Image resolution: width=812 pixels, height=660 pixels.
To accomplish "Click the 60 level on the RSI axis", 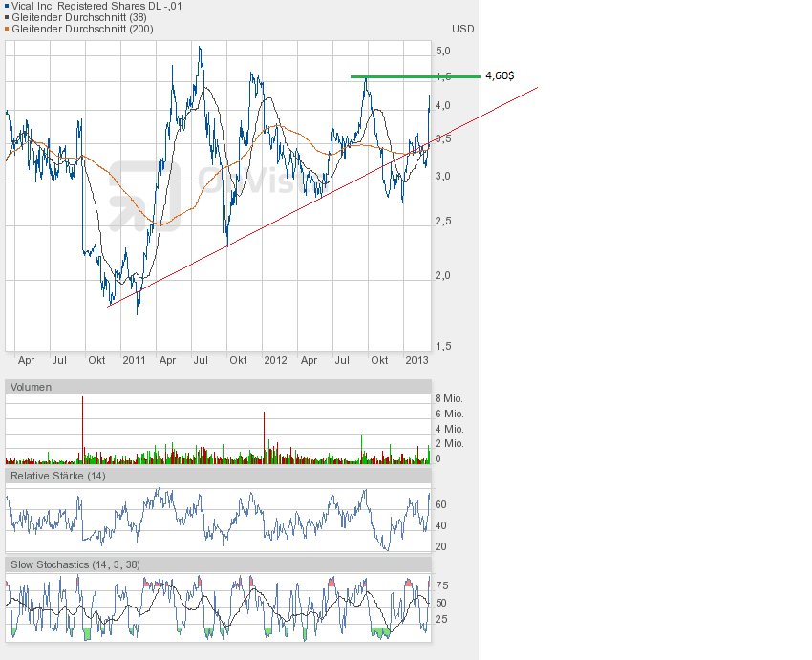I will (440, 504).
